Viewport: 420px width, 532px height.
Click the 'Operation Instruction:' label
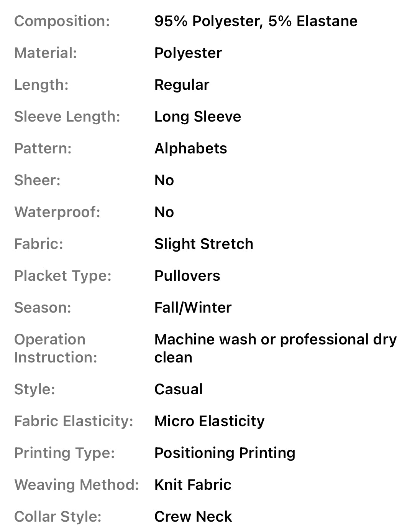pyautogui.click(x=56, y=348)
